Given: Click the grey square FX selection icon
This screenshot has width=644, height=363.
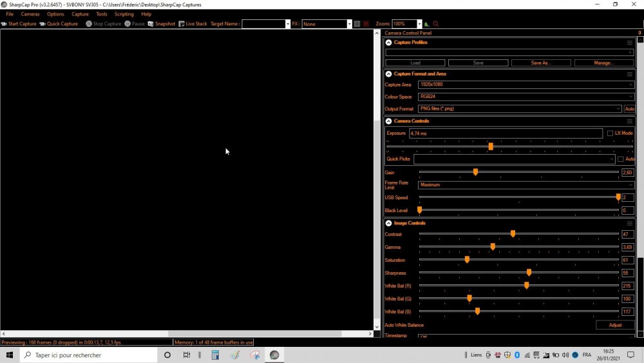Looking at the screenshot, I should tap(357, 24).
